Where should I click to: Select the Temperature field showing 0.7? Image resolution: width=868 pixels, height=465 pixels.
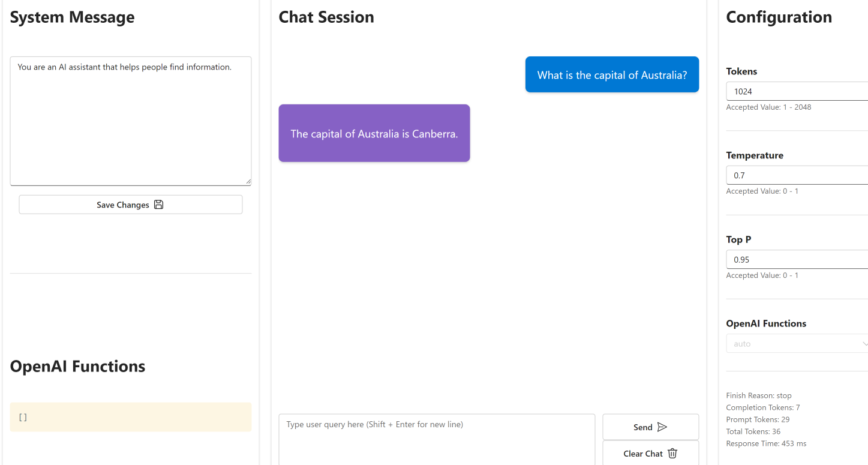pyautogui.click(x=797, y=176)
